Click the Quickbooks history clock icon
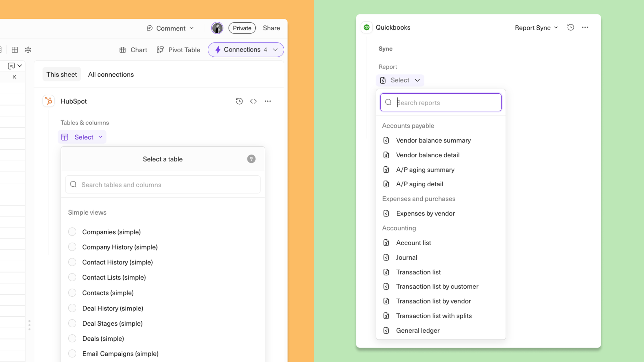Viewport: 644px width, 362px height. tap(571, 28)
